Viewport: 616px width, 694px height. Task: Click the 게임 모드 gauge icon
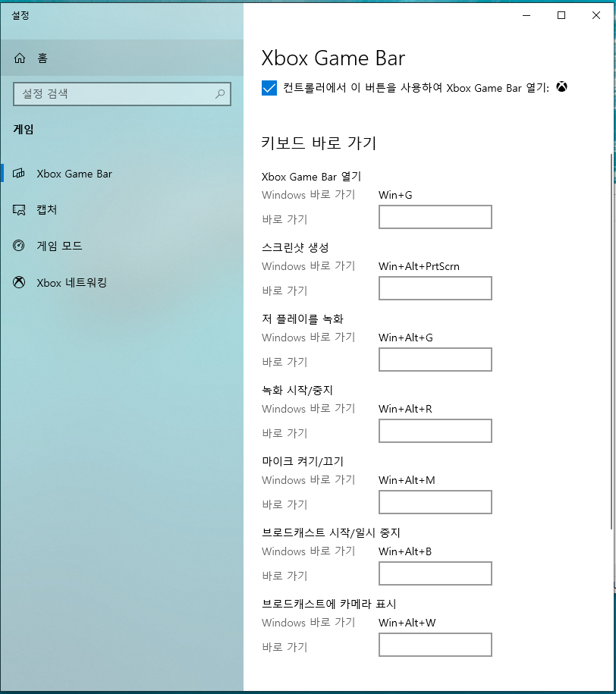19,246
